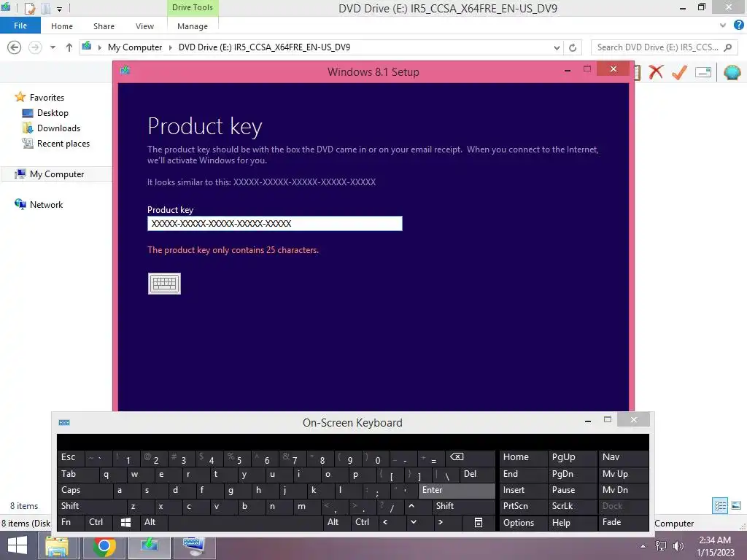This screenshot has width=747, height=560.
Task: Show hidden tray icons arrow
Action: 643,546
